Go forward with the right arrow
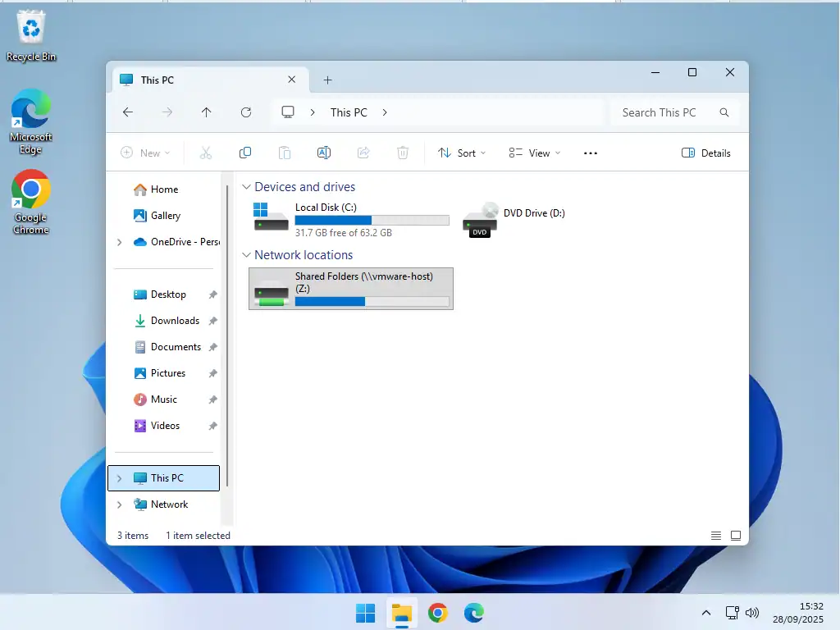 click(x=167, y=112)
